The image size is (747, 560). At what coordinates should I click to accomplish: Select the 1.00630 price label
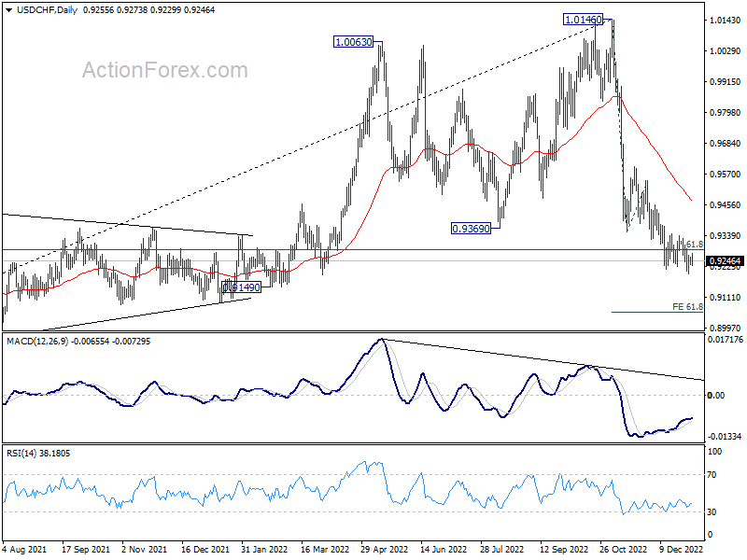(354, 42)
